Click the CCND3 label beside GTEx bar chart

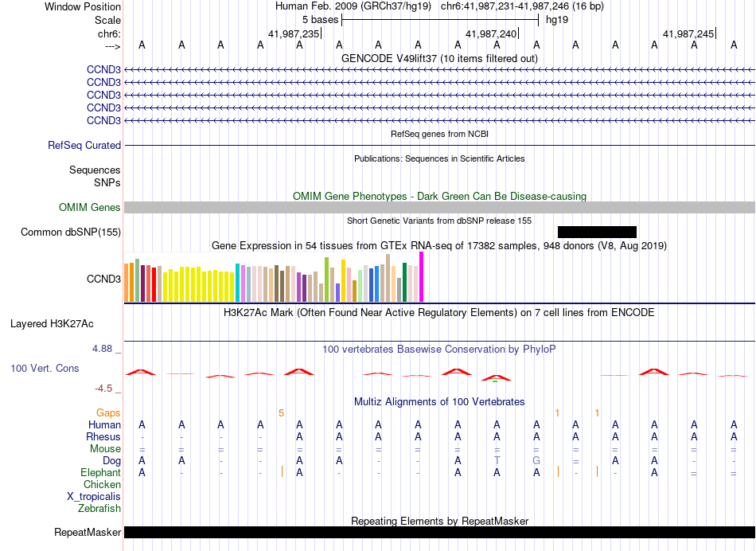(103, 279)
